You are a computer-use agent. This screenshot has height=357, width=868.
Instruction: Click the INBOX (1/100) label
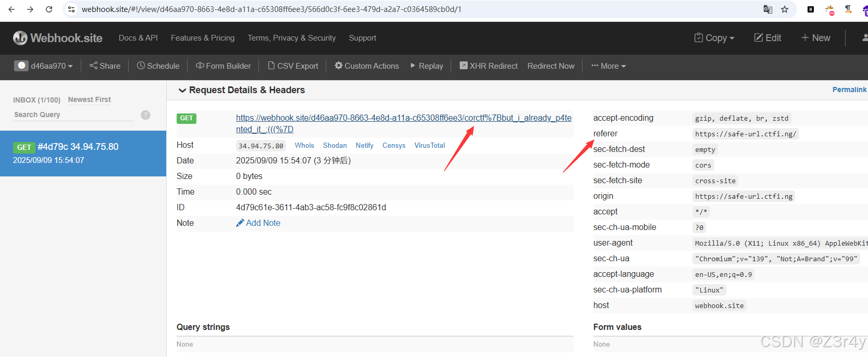click(x=36, y=100)
